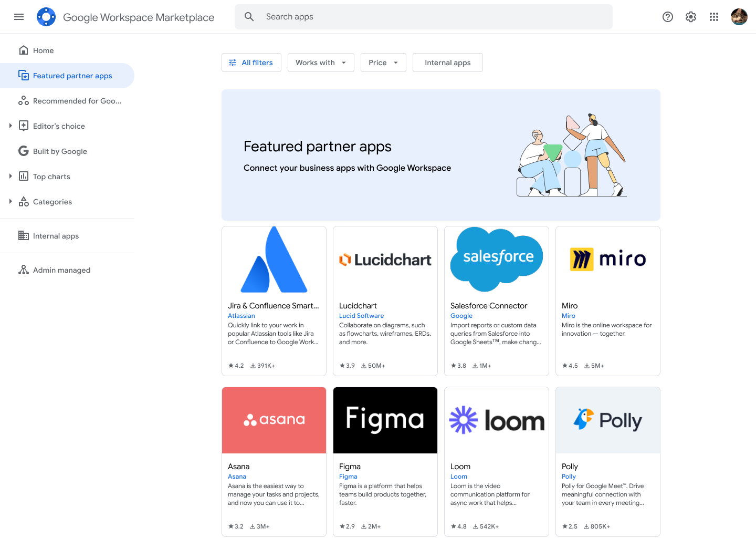
Task: Click the Top charts sidebar icon
Action: pos(24,177)
